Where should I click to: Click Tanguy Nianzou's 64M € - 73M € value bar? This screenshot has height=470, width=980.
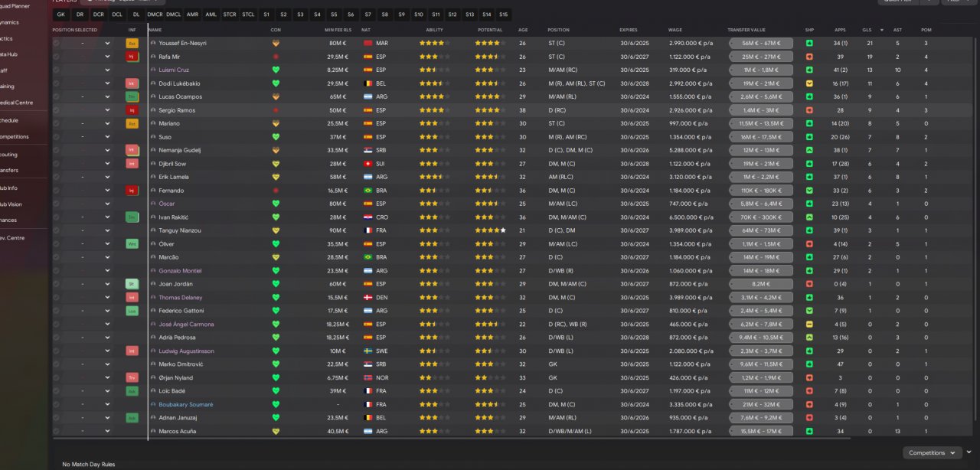760,230
